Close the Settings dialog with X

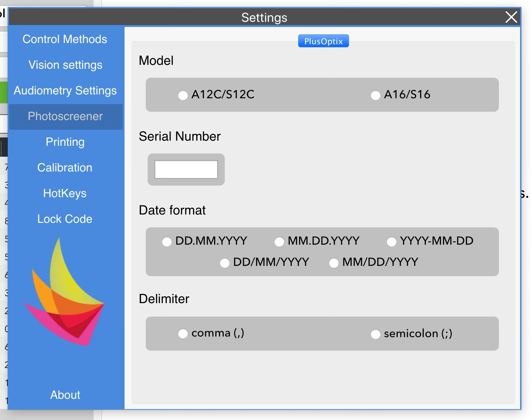511,17
